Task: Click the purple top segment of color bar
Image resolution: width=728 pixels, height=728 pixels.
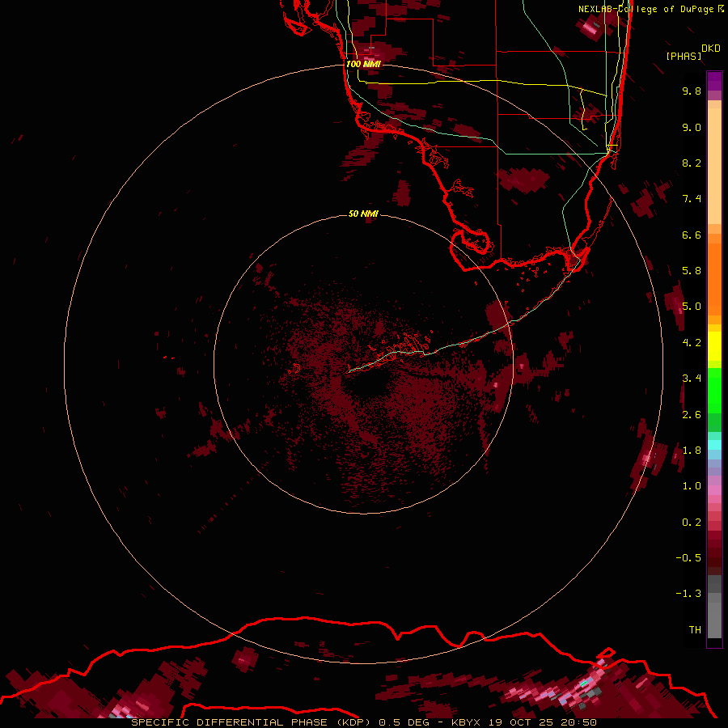Action: [x=714, y=81]
